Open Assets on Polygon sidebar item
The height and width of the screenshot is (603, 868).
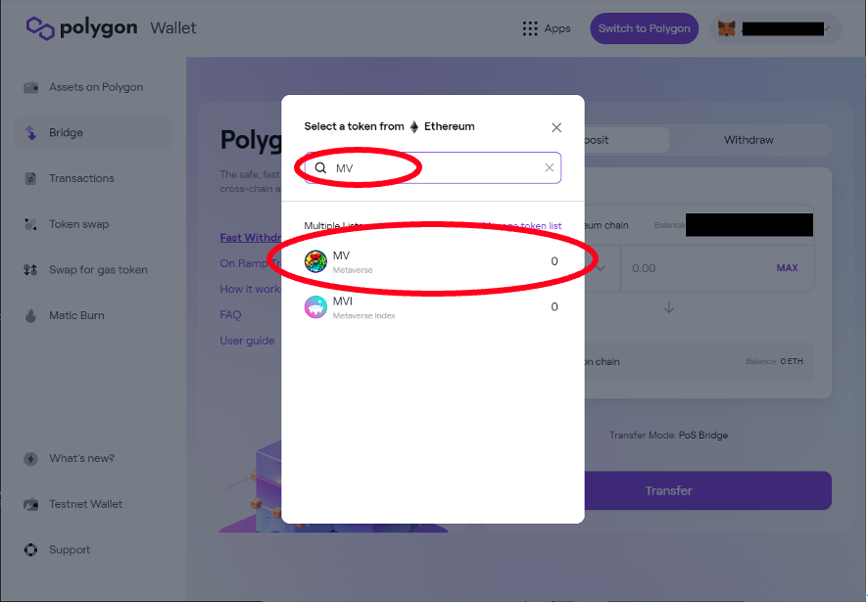(95, 87)
